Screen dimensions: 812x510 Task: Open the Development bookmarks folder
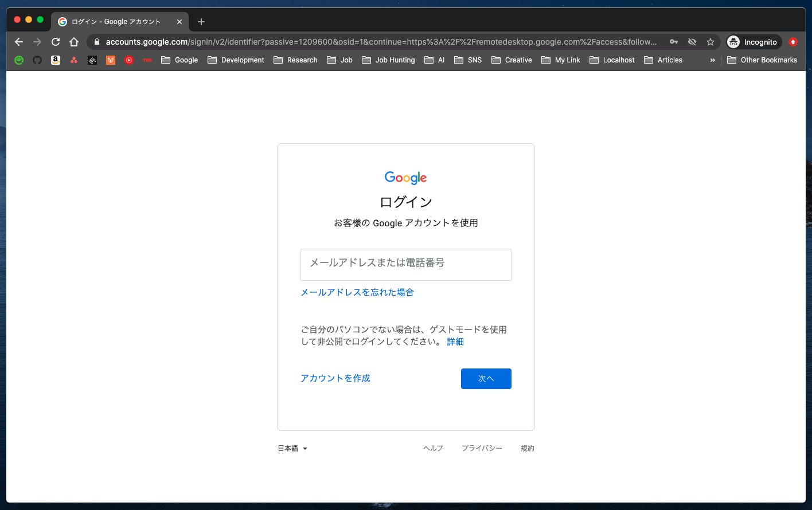pyautogui.click(x=236, y=60)
